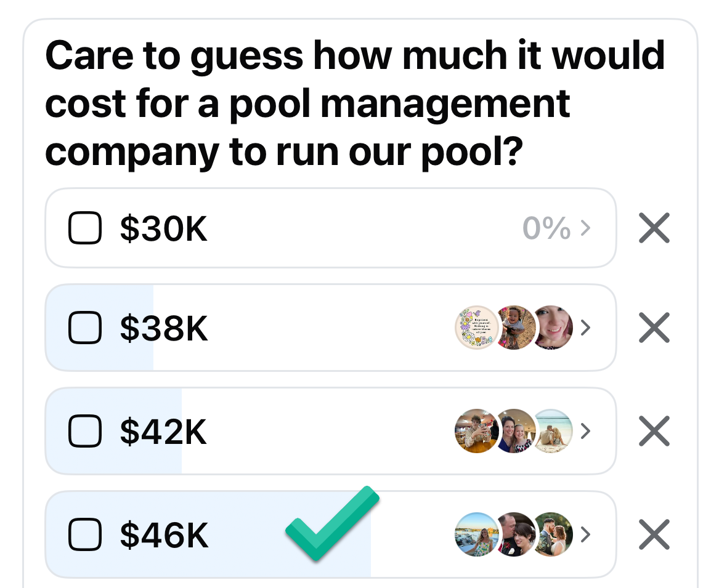This screenshot has width=719, height=588.
Task: Expand voters chevron for $30K
Action: coord(585,228)
